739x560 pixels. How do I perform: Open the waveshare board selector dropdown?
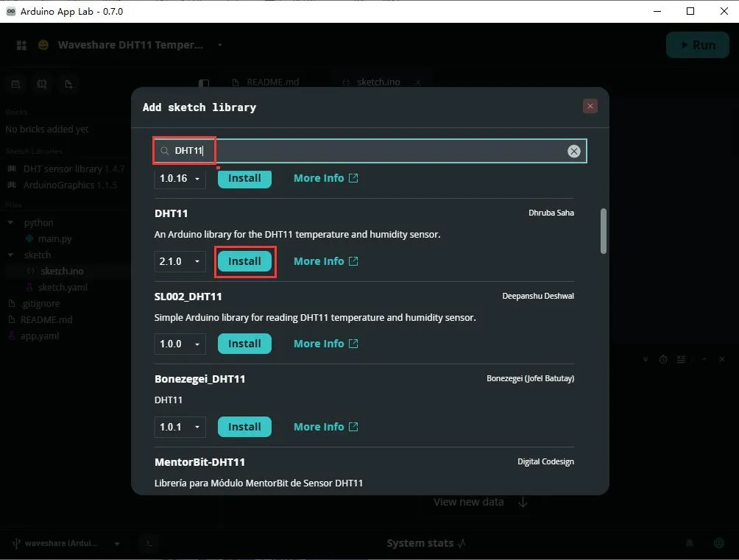pyautogui.click(x=117, y=544)
